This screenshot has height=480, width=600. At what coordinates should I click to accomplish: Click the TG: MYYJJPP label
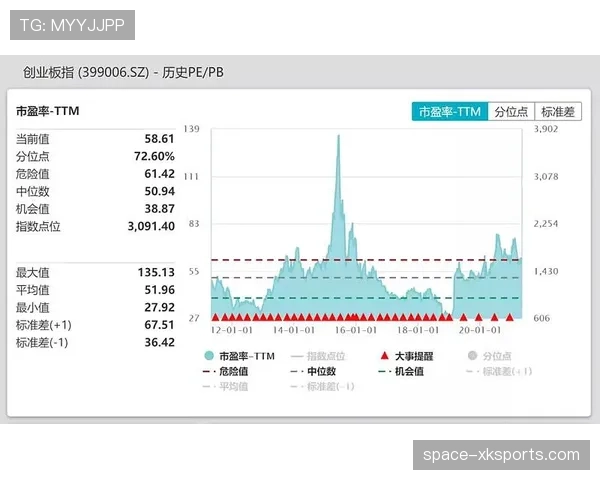coord(72,25)
